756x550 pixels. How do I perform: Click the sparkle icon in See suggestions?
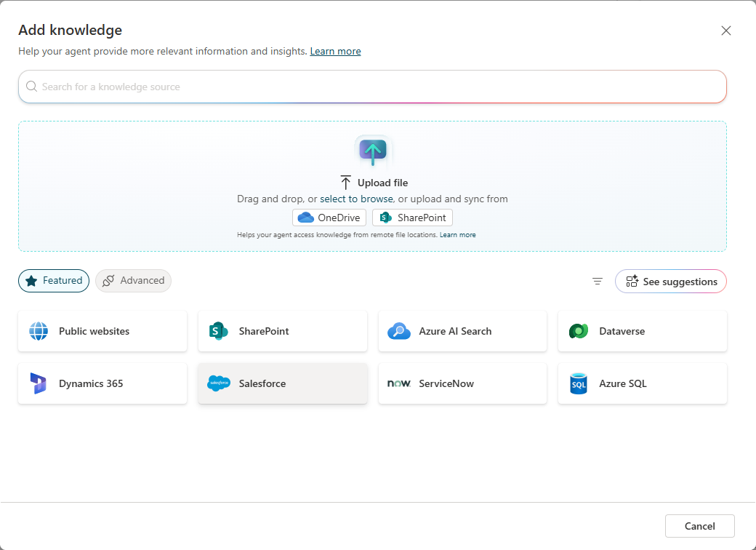click(x=632, y=282)
